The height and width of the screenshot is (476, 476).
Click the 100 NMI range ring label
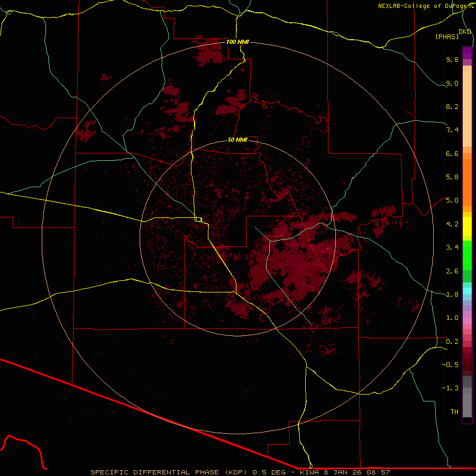coord(237,42)
